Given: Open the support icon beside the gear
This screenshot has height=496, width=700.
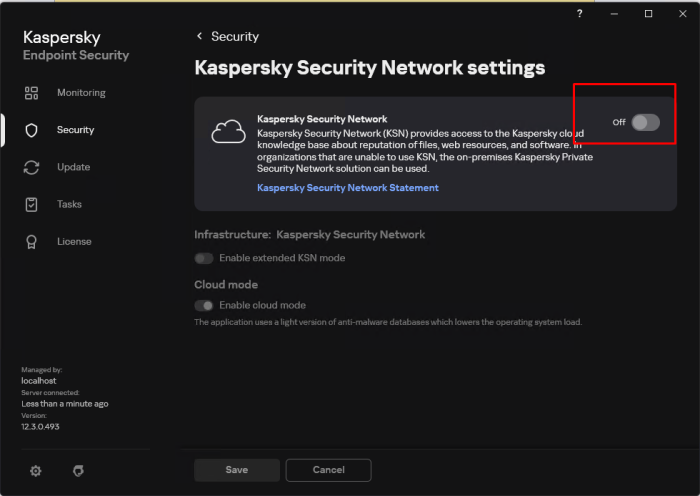Looking at the screenshot, I should pos(79,470).
